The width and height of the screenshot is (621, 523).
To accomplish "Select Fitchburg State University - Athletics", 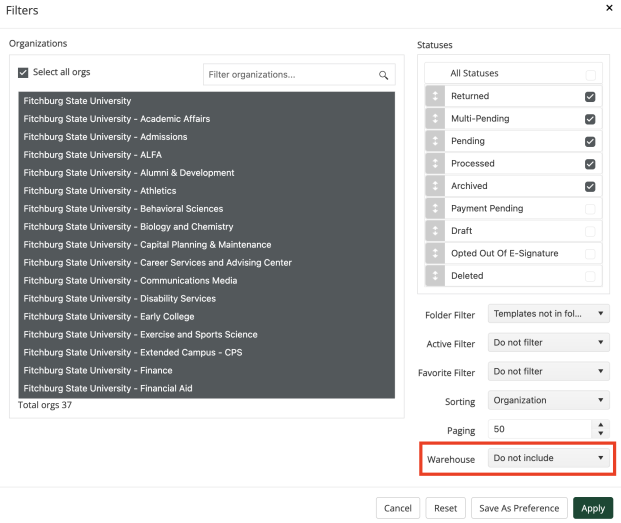I will point(206,191).
